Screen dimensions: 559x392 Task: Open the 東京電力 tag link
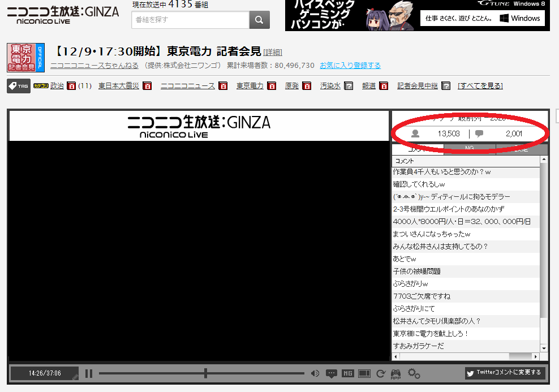click(x=250, y=86)
